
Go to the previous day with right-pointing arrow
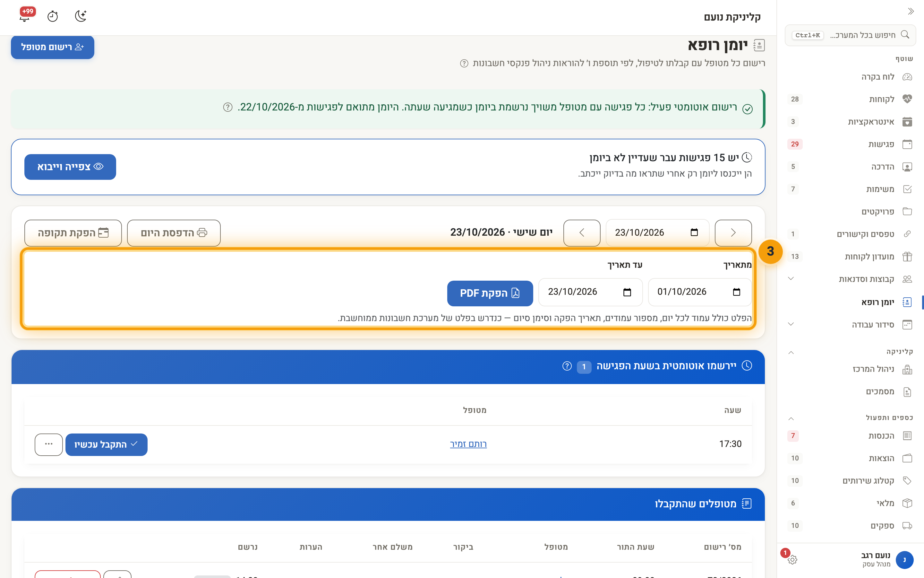(733, 233)
